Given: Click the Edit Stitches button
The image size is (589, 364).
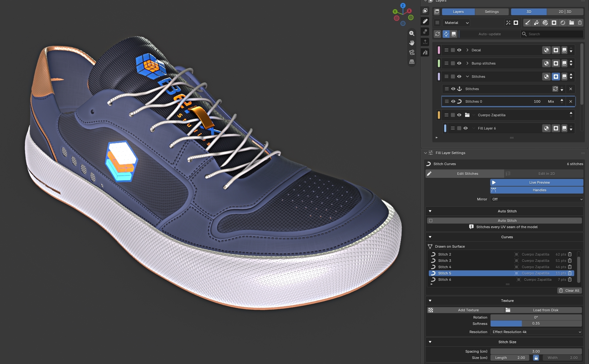Looking at the screenshot, I should click(x=465, y=174).
